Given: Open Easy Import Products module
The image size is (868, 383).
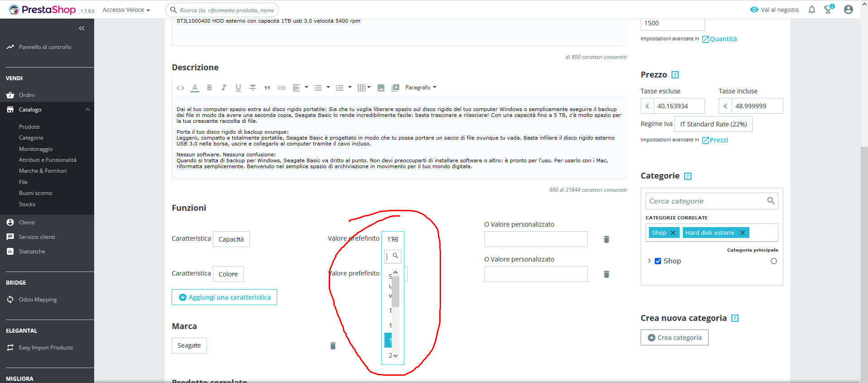Looking at the screenshot, I should 46,348.
